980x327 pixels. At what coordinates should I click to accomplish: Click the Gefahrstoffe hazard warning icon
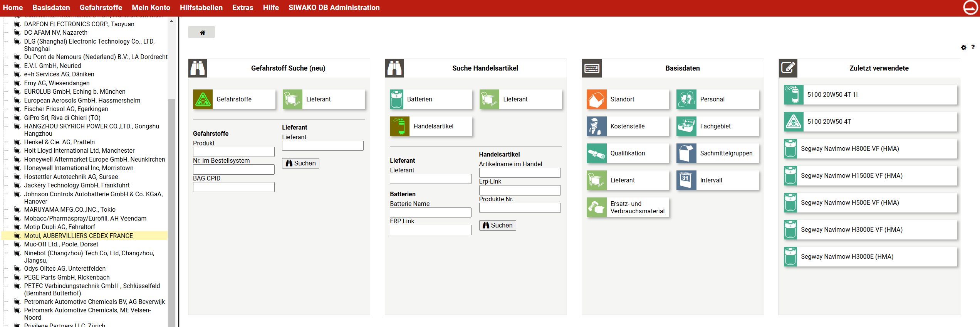[x=203, y=99]
